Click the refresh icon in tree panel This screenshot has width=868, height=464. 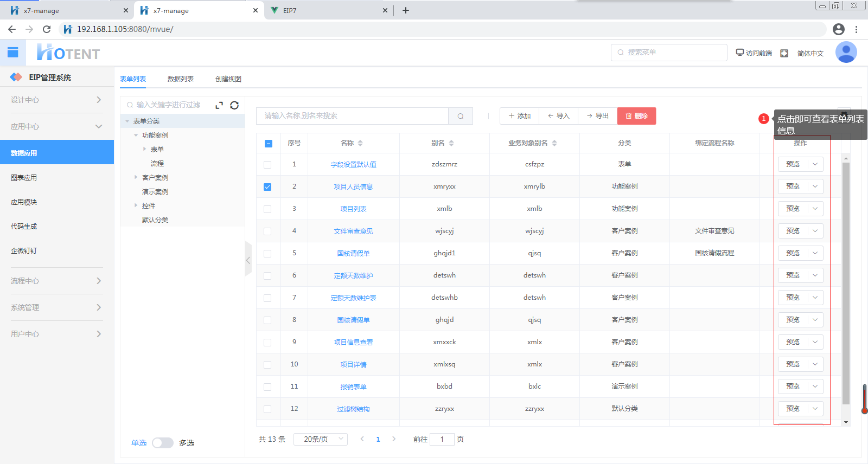tap(234, 105)
